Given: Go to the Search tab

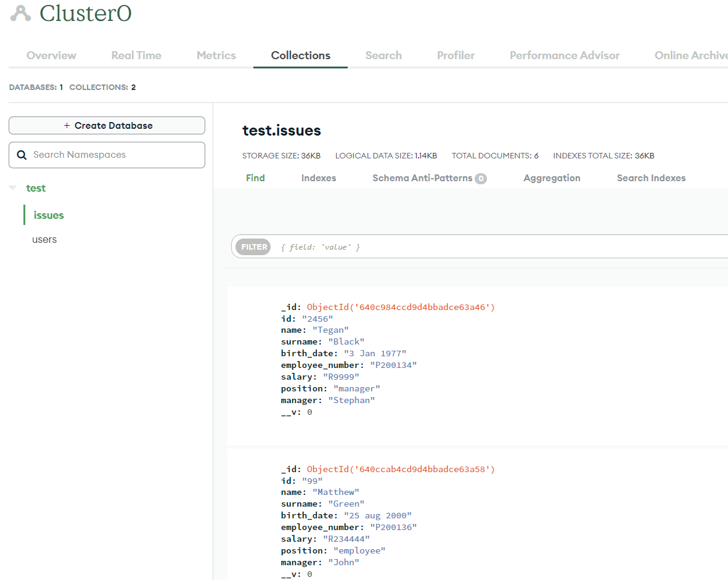Looking at the screenshot, I should click(x=383, y=55).
